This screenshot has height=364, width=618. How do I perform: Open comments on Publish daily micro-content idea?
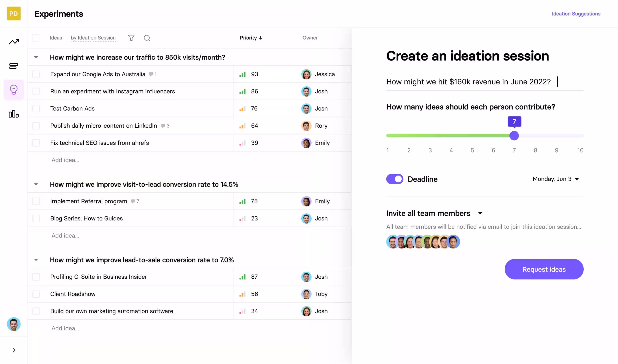[165, 126]
